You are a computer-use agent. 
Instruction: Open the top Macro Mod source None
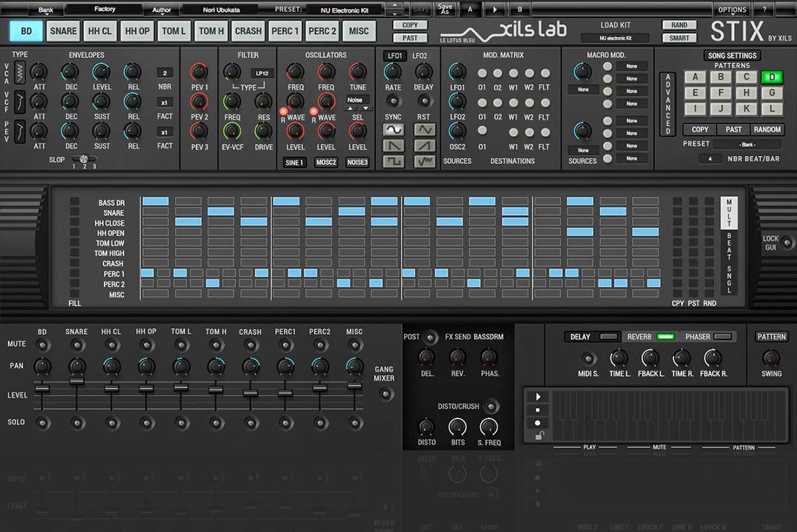click(x=583, y=90)
